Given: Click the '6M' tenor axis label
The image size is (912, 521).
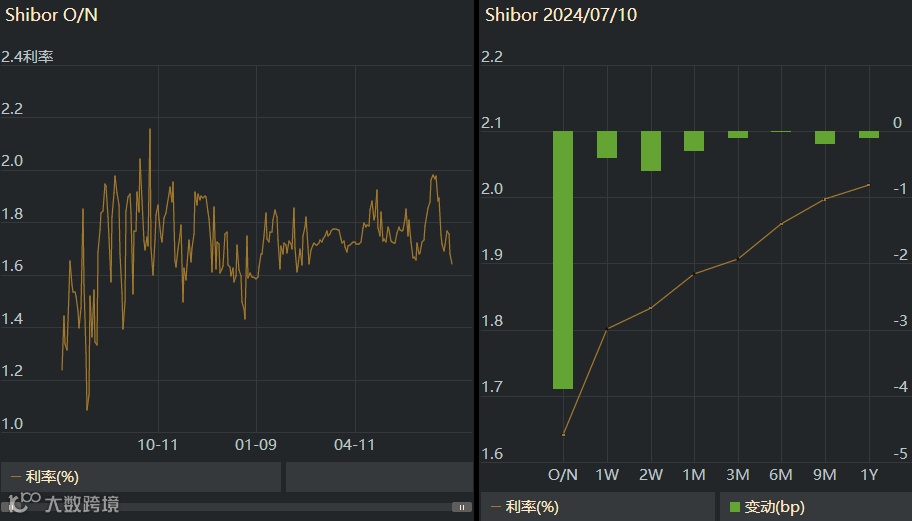Looking at the screenshot, I should tap(781, 474).
